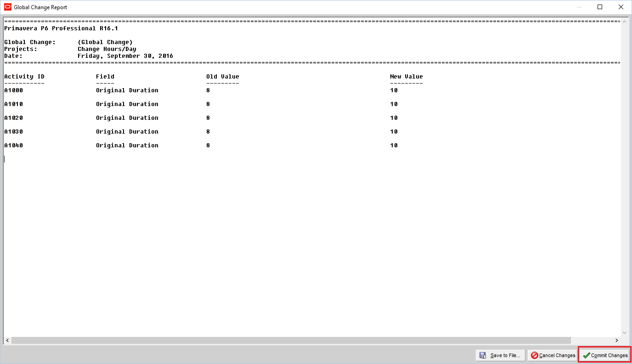Maximize the Global Change Report window
Viewport: 632px width, 364px height.
pos(600,7)
